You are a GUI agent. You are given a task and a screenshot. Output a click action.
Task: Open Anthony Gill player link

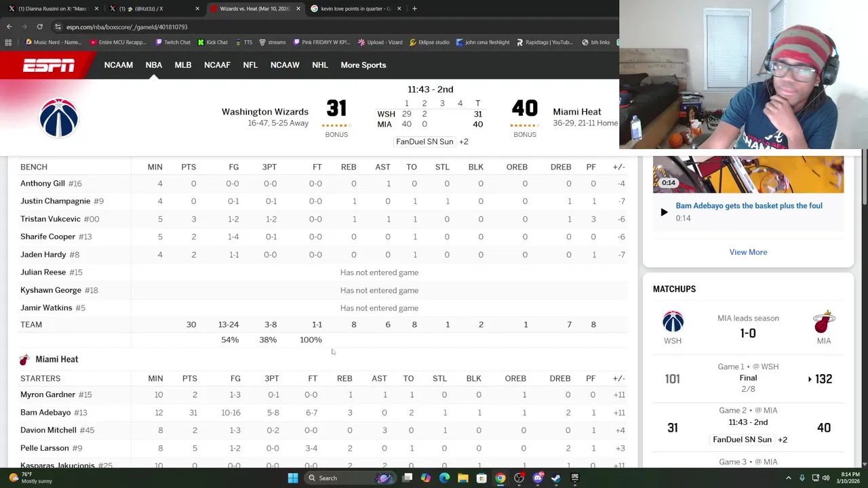[x=43, y=183]
